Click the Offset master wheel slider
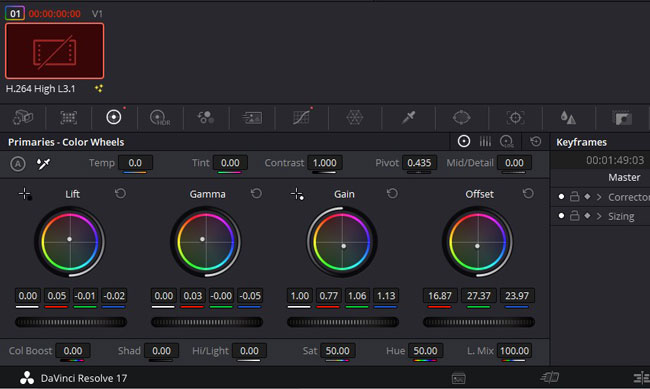 tap(479, 322)
